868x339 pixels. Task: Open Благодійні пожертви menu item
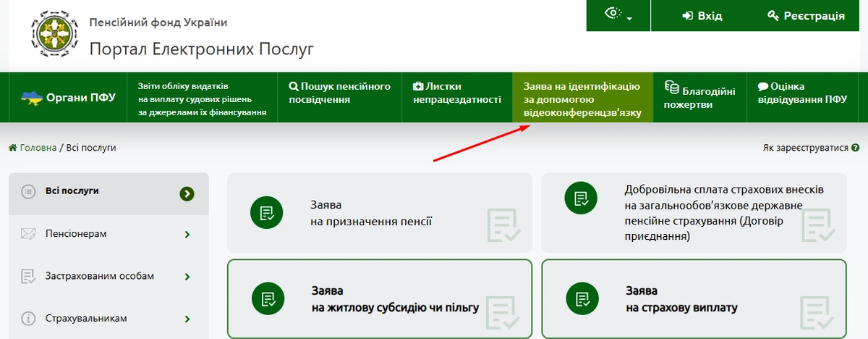click(x=699, y=98)
